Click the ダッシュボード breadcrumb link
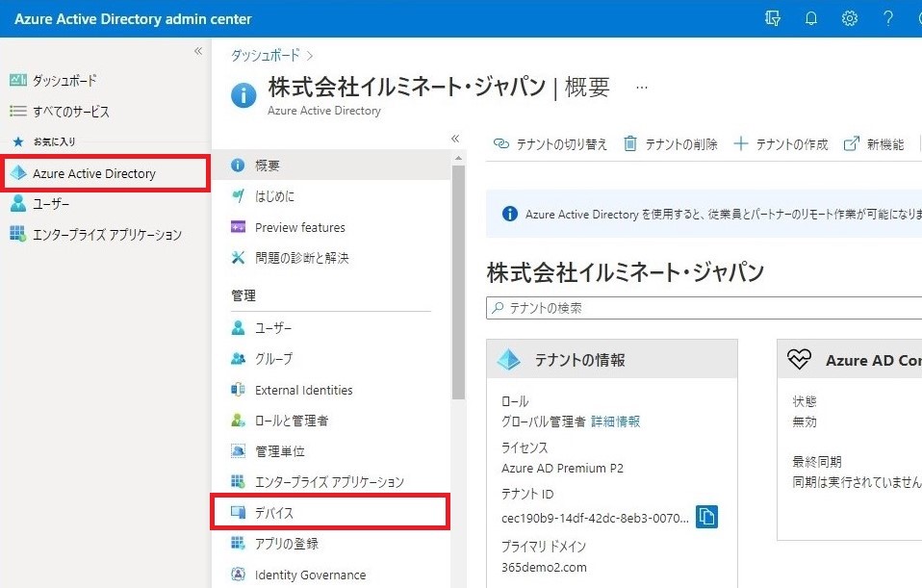The height and width of the screenshot is (588, 922). tap(266, 55)
